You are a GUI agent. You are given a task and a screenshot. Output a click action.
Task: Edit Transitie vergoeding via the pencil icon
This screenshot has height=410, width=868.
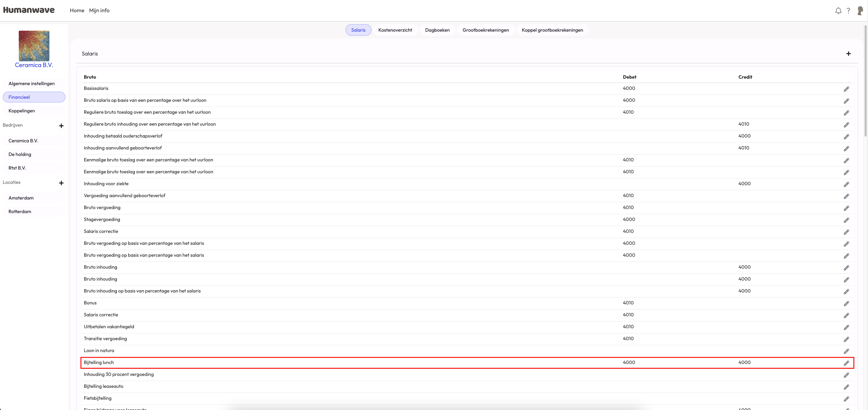click(x=846, y=339)
